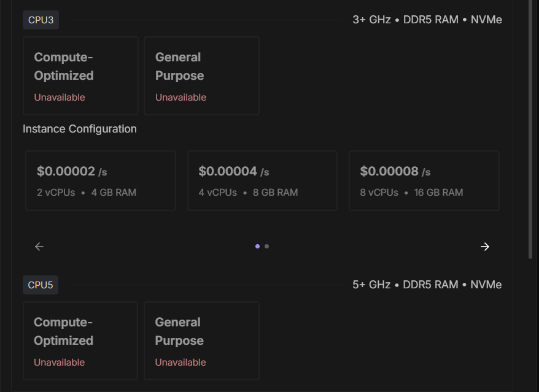Image resolution: width=539 pixels, height=392 pixels.
Task: Click the vertical scrollbar on the right
Action: [x=531, y=129]
